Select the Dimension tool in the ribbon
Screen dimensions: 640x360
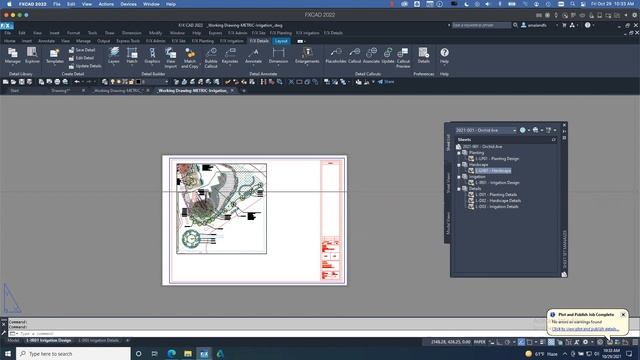click(x=278, y=56)
